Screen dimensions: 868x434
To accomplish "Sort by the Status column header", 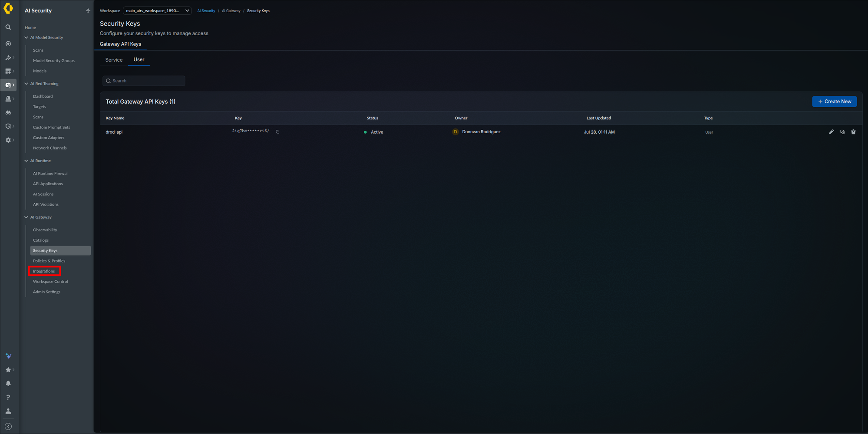I will (x=373, y=118).
